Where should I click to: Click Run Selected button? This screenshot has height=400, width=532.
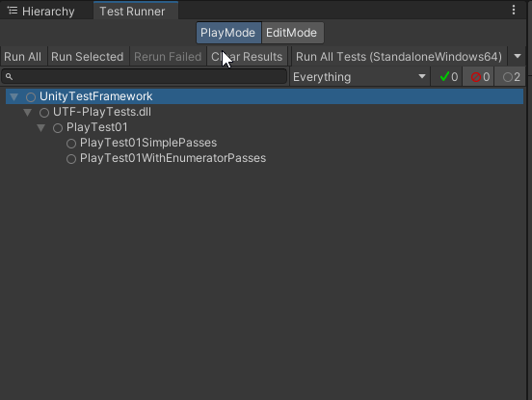88,56
